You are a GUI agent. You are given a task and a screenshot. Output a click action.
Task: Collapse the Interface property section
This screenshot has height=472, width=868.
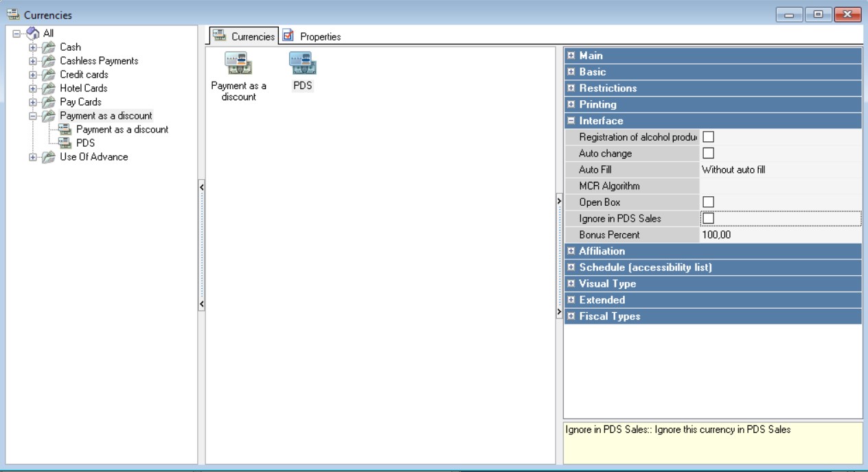click(571, 121)
